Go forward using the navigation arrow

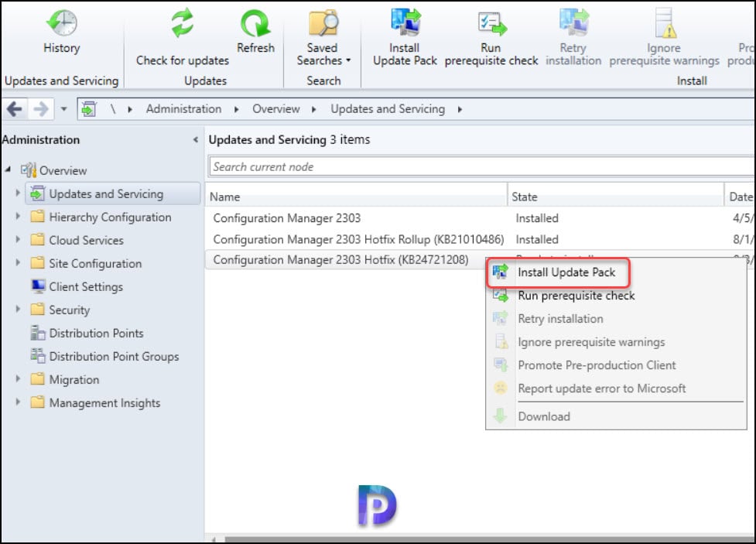point(41,109)
